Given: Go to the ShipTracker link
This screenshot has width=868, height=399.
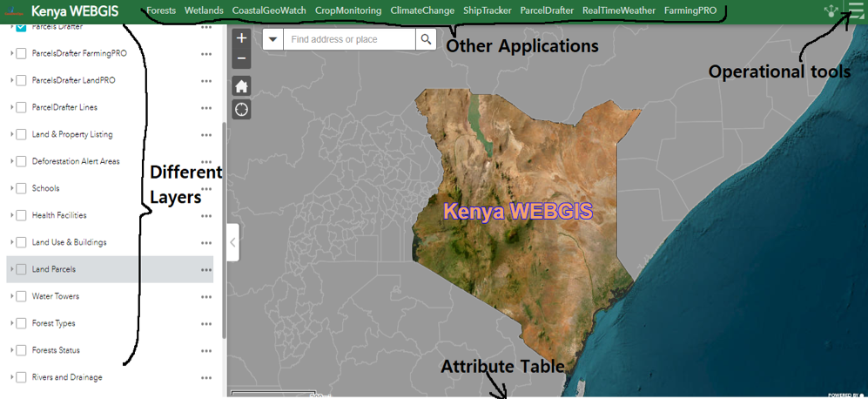Looking at the screenshot, I should tap(488, 10).
